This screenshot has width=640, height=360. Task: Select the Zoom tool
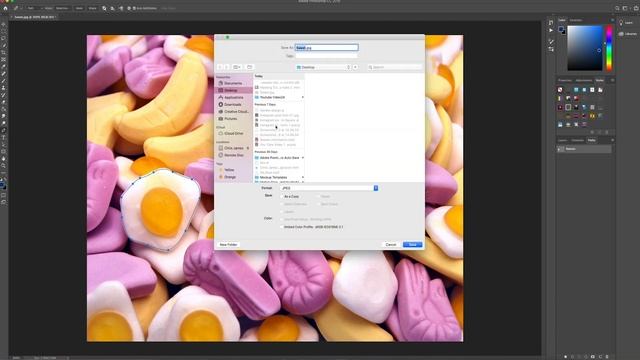[x=4, y=165]
